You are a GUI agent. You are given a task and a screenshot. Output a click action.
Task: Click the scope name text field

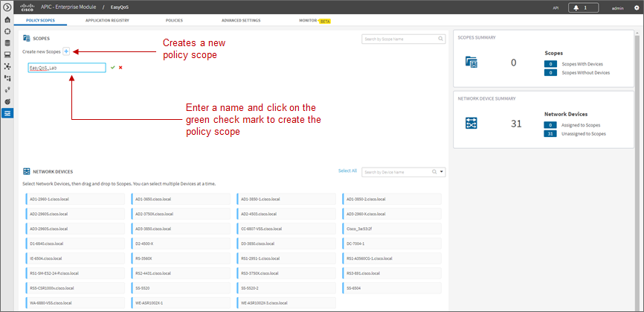67,68
